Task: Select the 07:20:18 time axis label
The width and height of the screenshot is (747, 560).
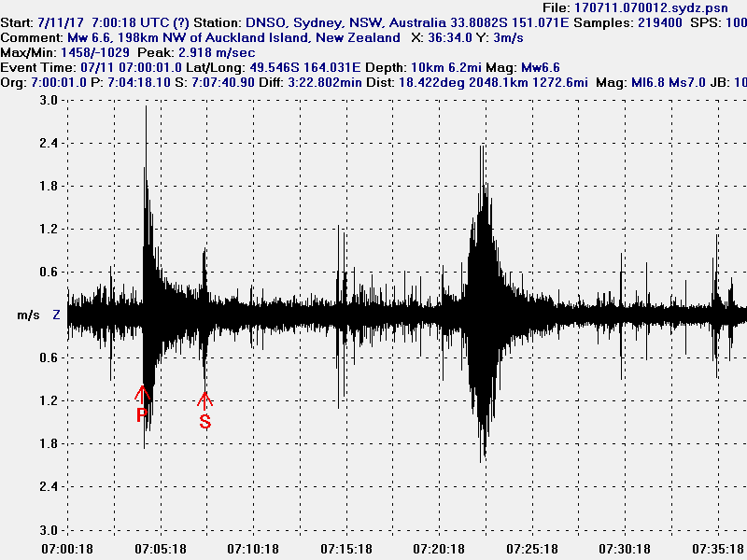Action: [439, 549]
